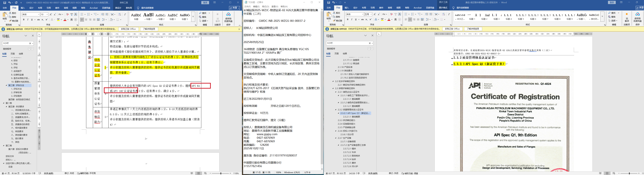Image resolution: width=644 pixels, height=175 pixels.
Task: Click the Save icon in the 奥佳 Word window
Action: [x=329, y=3]
